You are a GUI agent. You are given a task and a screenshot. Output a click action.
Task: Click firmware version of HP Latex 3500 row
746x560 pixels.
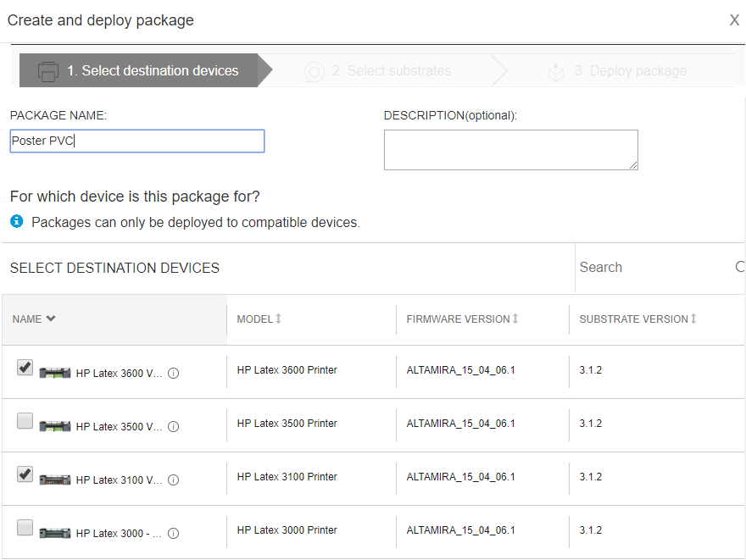tap(460, 423)
